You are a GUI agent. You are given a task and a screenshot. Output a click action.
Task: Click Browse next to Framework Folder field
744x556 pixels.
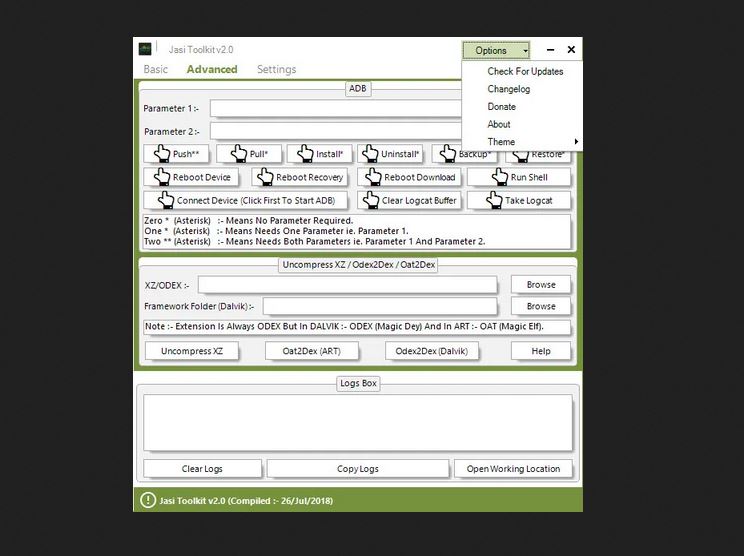(x=541, y=306)
